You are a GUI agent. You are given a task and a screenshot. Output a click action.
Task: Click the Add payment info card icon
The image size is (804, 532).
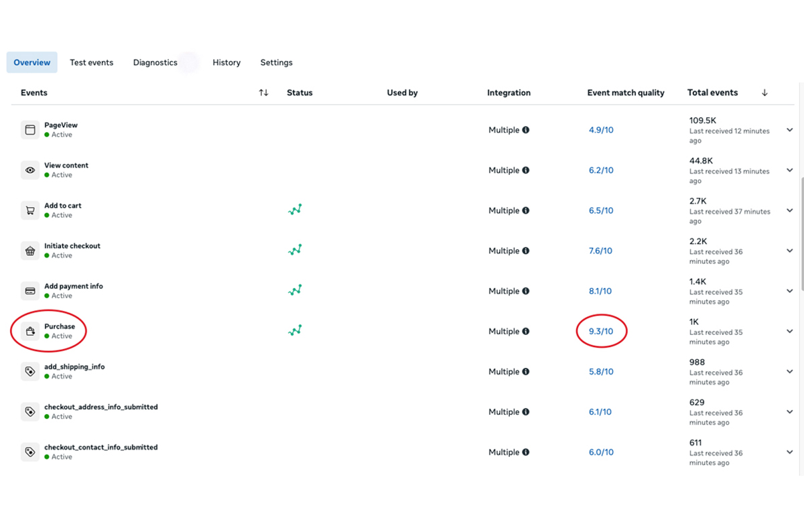pyautogui.click(x=30, y=291)
